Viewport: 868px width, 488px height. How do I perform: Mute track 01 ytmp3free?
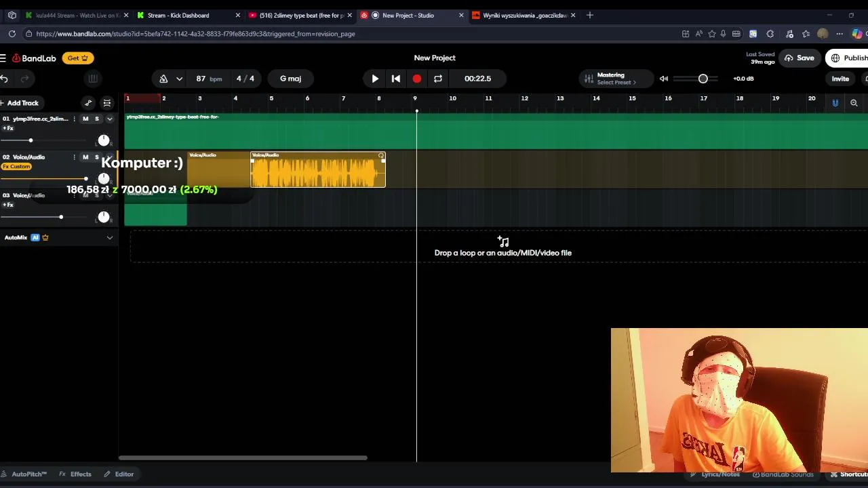click(x=85, y=119)
